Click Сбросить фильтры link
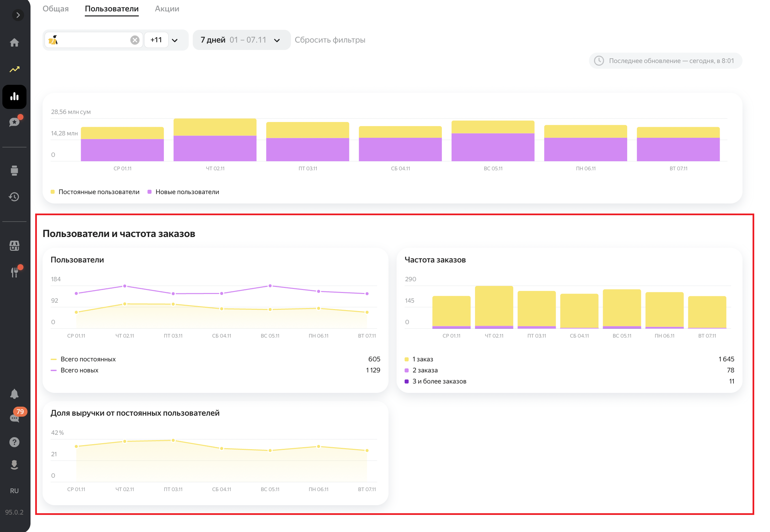 (330, 40)
